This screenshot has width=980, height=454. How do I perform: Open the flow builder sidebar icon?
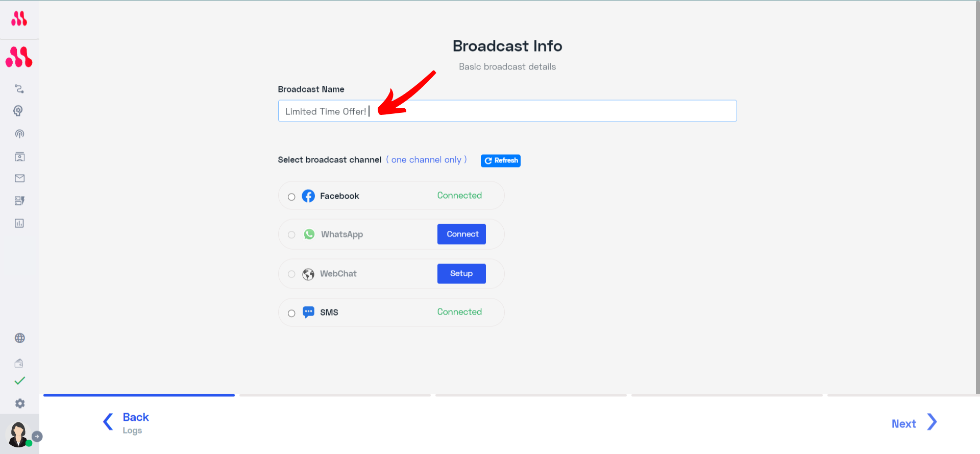[19, 89]
